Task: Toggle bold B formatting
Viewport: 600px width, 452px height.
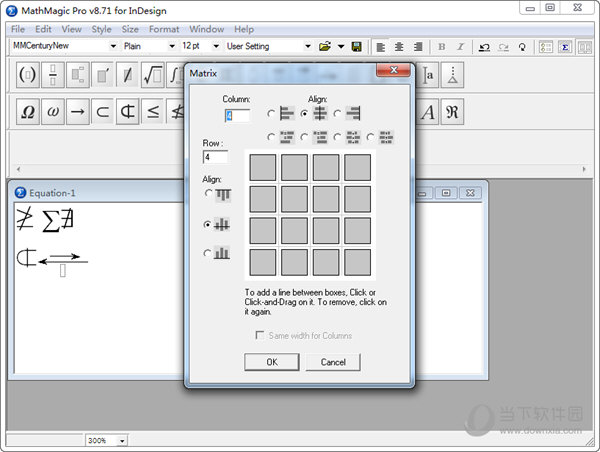Action: pos(442,47)
